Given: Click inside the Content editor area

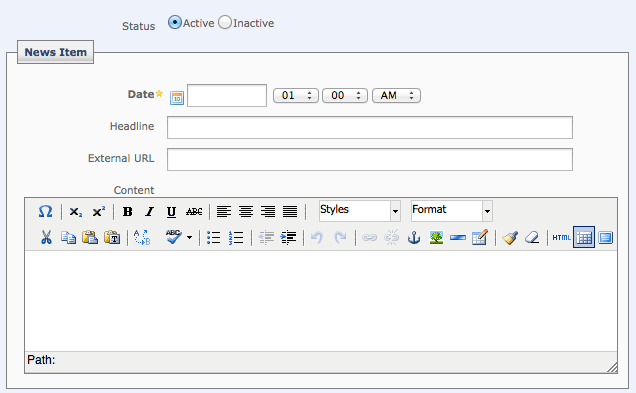Looking at the screenshot, I should point(321,301).
